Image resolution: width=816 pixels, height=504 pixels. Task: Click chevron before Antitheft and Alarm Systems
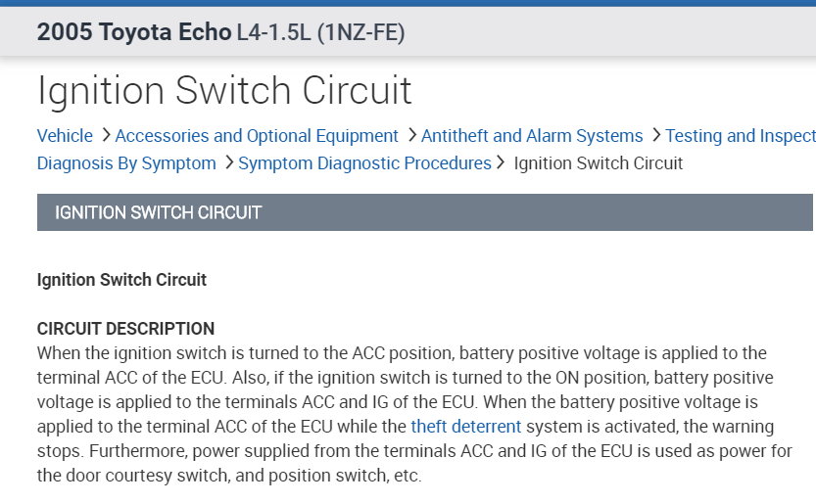(x=412, y=136)
